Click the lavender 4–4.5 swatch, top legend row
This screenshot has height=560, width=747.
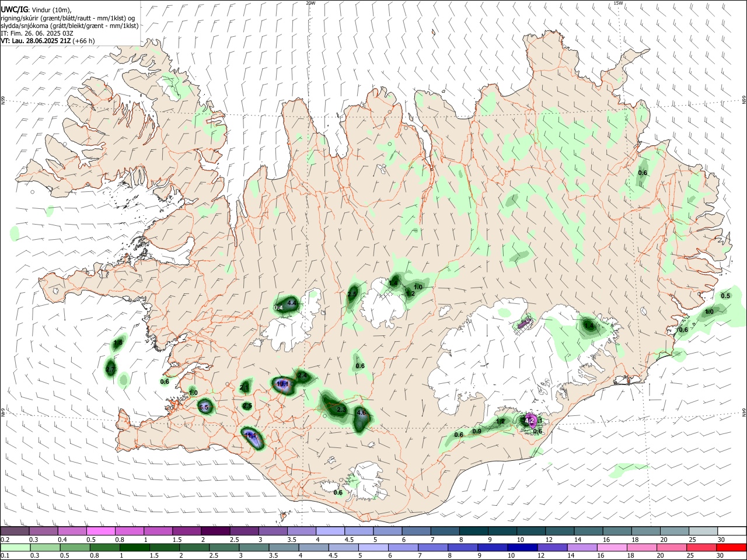point(330,531)
